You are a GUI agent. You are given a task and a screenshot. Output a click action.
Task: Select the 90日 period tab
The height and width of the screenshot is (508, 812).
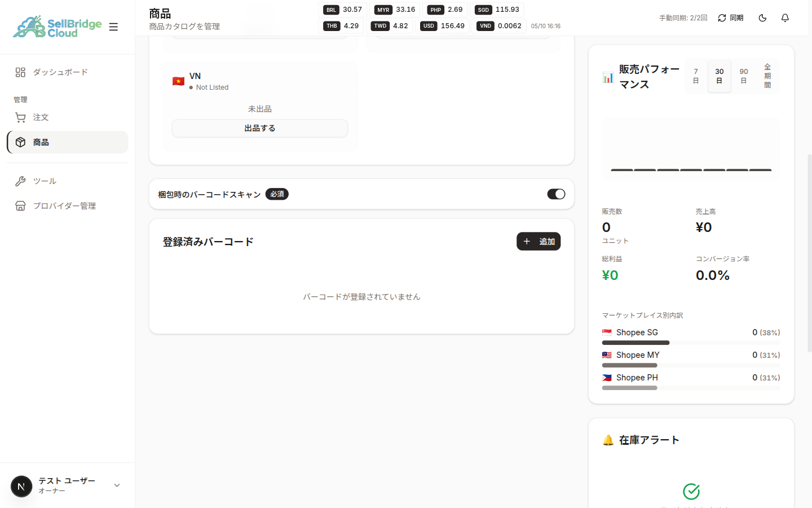[x=744, y=76]
